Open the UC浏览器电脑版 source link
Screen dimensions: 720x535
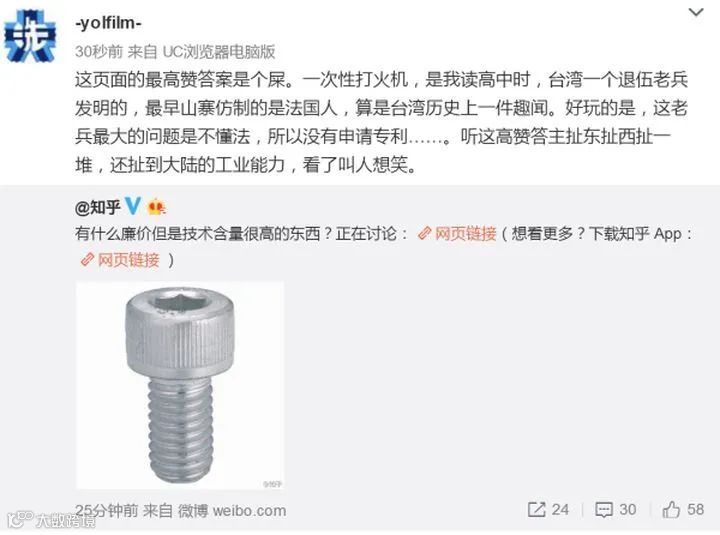point(219,51)
